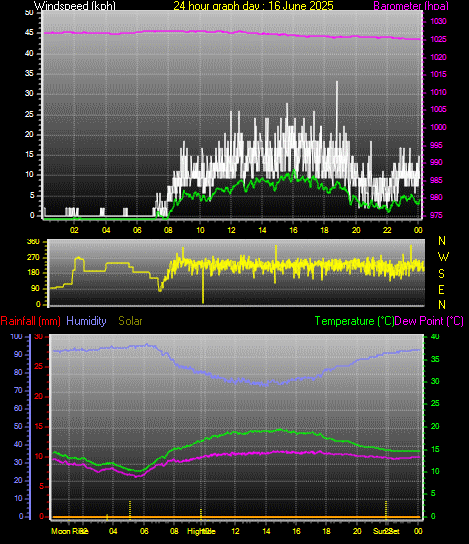The height and width of the screenshot is (544, 469).
Task: Click the '1015' barometer axis value
Action: tap(438, 74)
